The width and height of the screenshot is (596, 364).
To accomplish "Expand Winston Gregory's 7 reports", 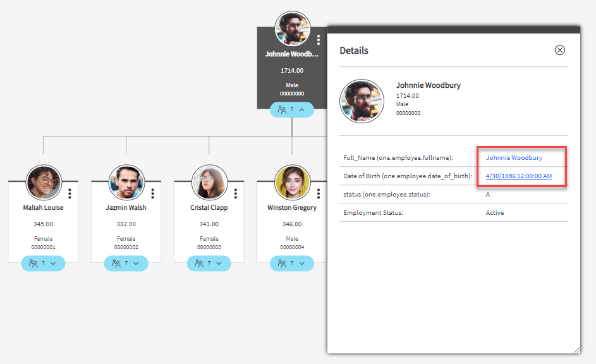I will [292, 264].
